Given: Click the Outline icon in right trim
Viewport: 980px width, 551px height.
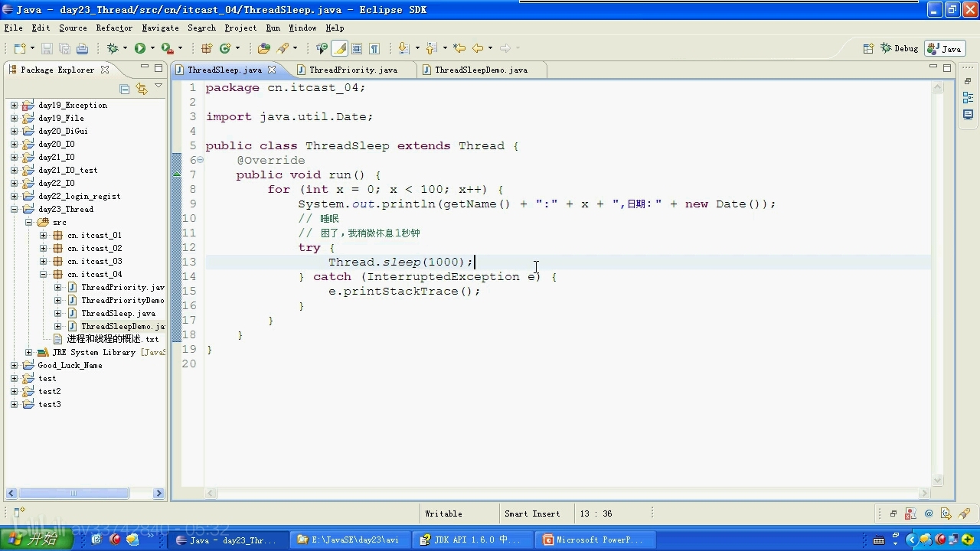Looking at the screenshot, I should [x=969, y=98].
